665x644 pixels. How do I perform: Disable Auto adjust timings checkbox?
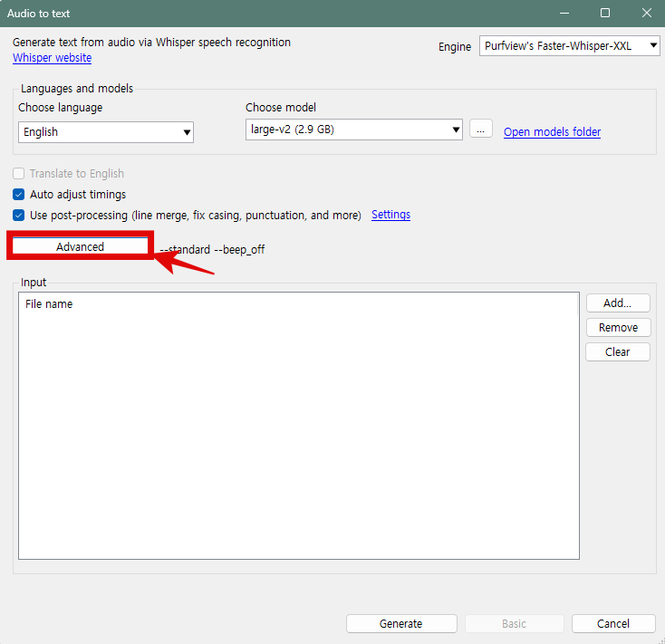[19, 195]
